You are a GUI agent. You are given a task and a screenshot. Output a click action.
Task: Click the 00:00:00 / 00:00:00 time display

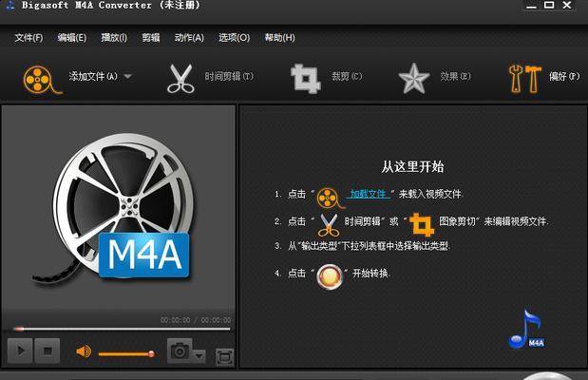pos(196,320)
